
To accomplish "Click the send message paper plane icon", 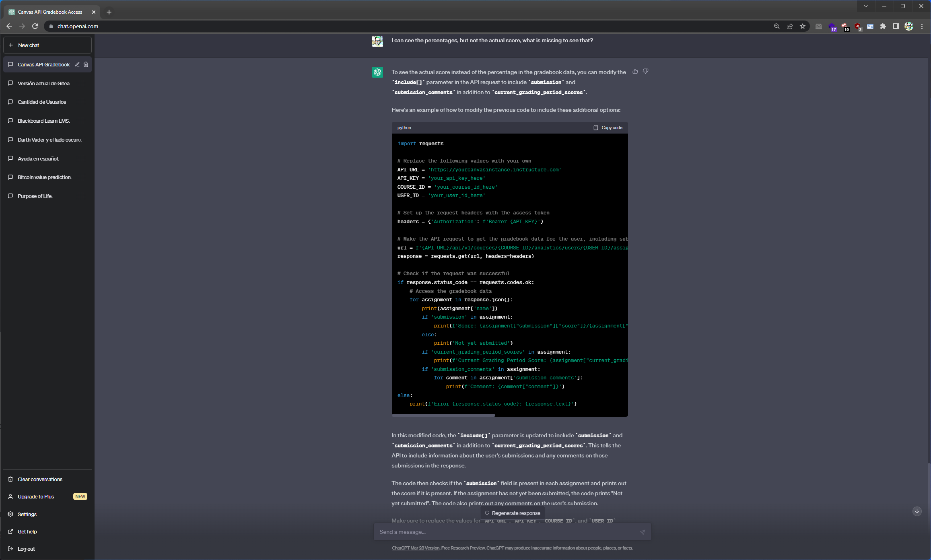I will pos(642,532).
